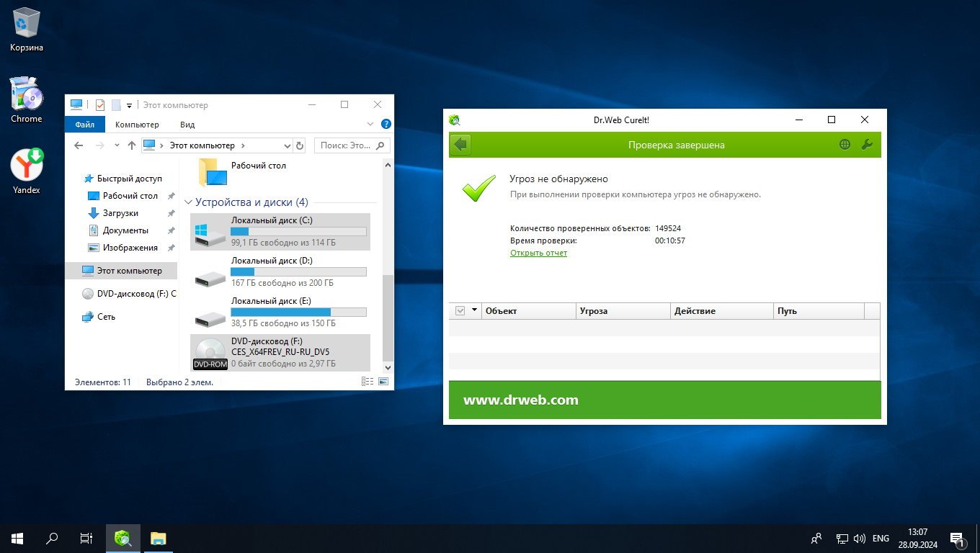Switch to the Вид ribbon tab
This screenshot has width=980, height=553.
coord(187,125)
